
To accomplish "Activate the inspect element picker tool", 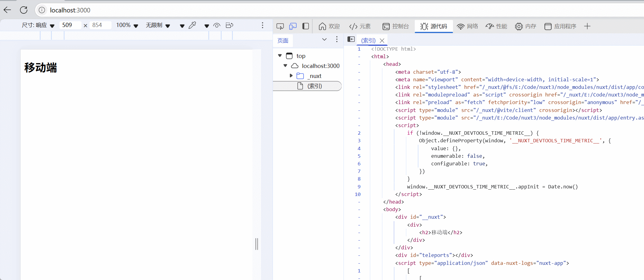I will (280, 26).
